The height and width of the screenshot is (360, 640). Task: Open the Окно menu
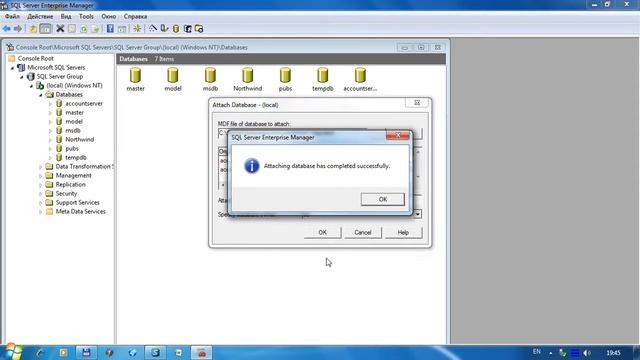click(109, 16)
